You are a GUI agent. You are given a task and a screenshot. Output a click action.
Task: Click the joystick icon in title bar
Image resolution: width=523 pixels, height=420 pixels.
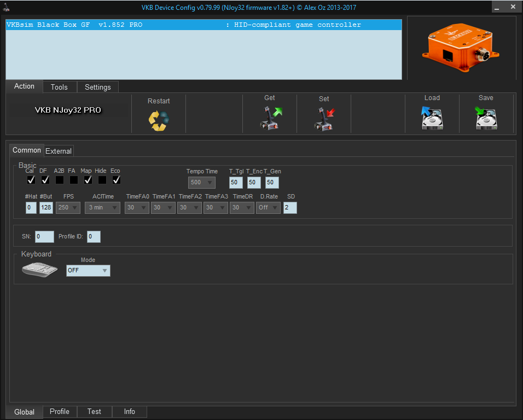[x=5, y=8]
